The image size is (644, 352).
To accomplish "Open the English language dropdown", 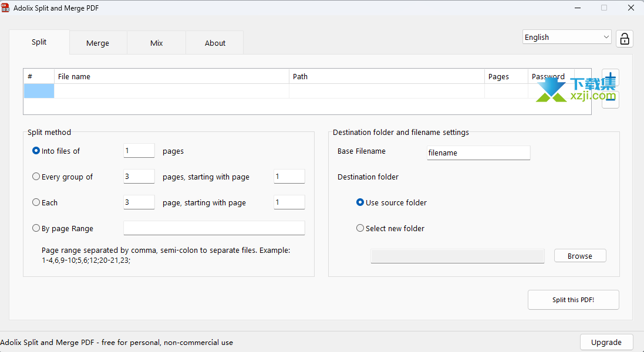I will click(x=567, y=37).
